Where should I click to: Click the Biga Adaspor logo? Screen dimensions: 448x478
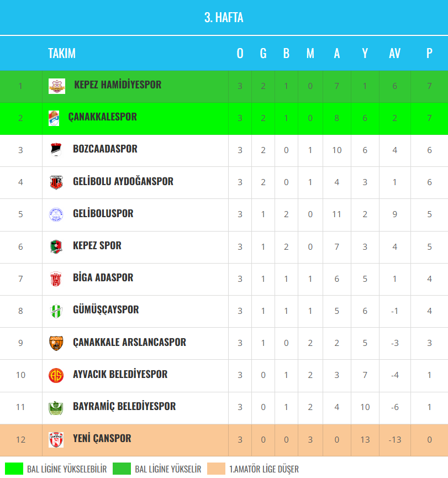[x=56, y=279]
